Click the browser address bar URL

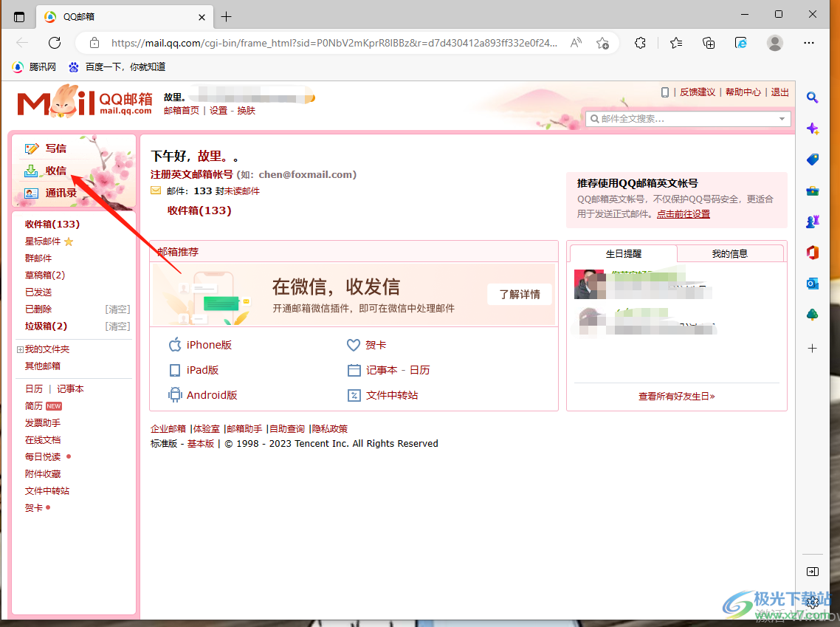point(334,43)
